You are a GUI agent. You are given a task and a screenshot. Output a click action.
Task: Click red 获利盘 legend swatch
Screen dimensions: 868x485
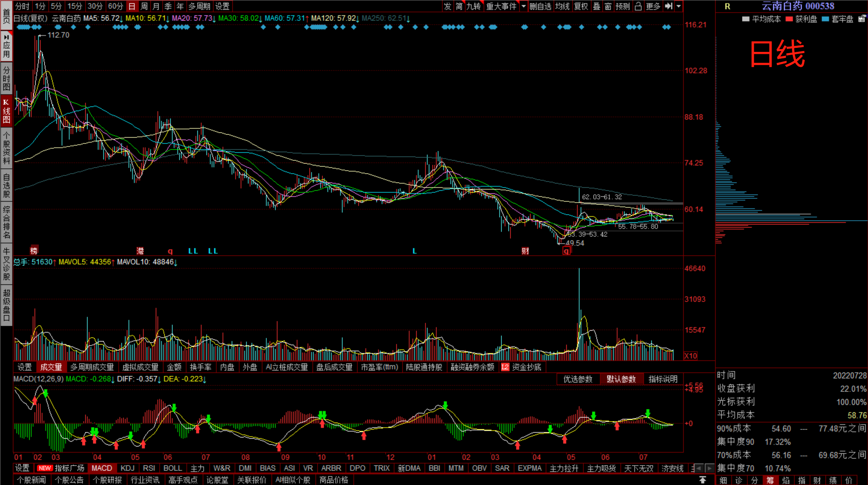789,19
